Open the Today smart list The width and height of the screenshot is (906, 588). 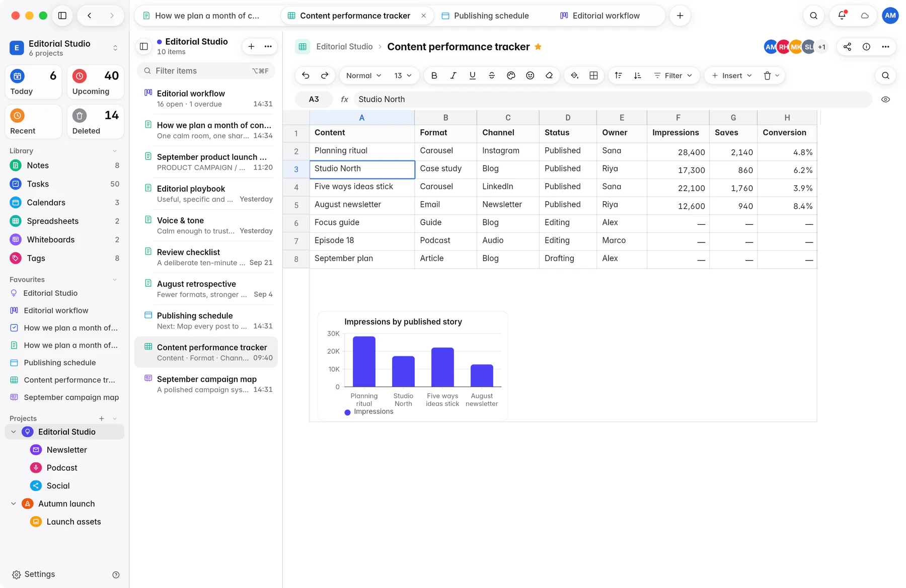[33, 82]
